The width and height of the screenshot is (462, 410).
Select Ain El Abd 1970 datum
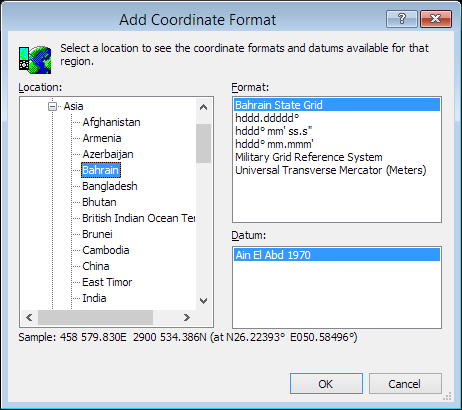337,255
